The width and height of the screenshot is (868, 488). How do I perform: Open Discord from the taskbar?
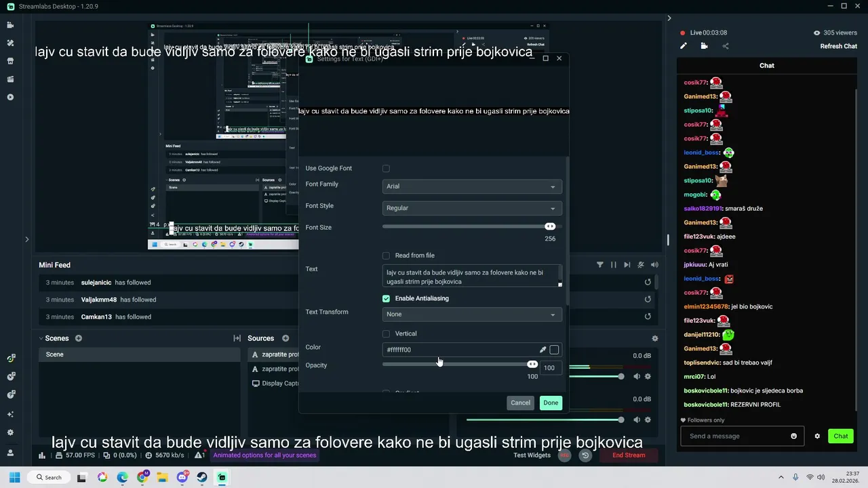182,477
